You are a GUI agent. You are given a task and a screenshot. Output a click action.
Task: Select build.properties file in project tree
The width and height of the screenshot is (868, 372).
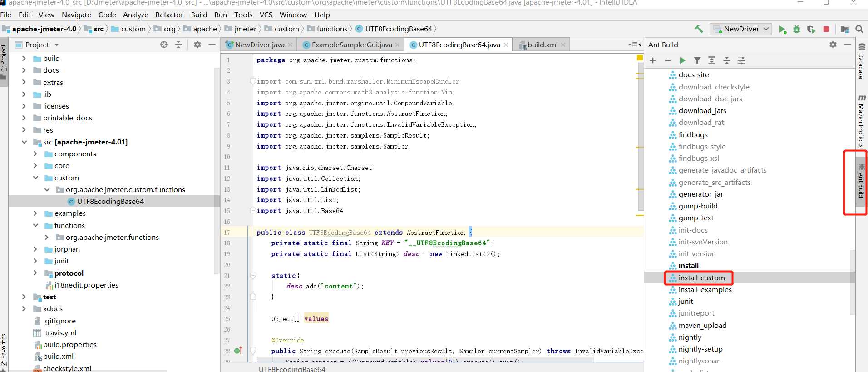coord(70,344)
